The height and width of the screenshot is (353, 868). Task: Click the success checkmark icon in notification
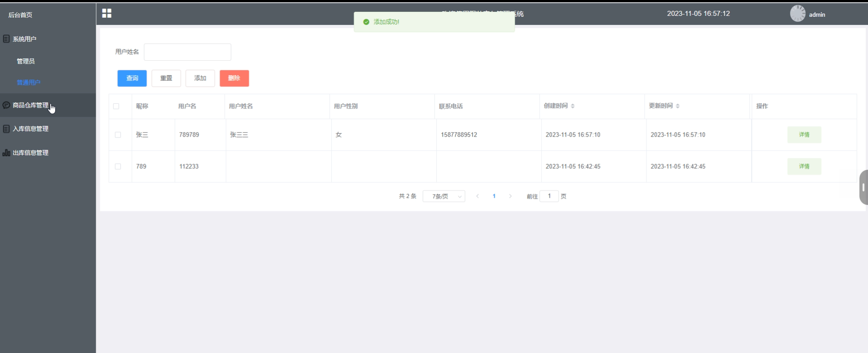click(366, 22)
